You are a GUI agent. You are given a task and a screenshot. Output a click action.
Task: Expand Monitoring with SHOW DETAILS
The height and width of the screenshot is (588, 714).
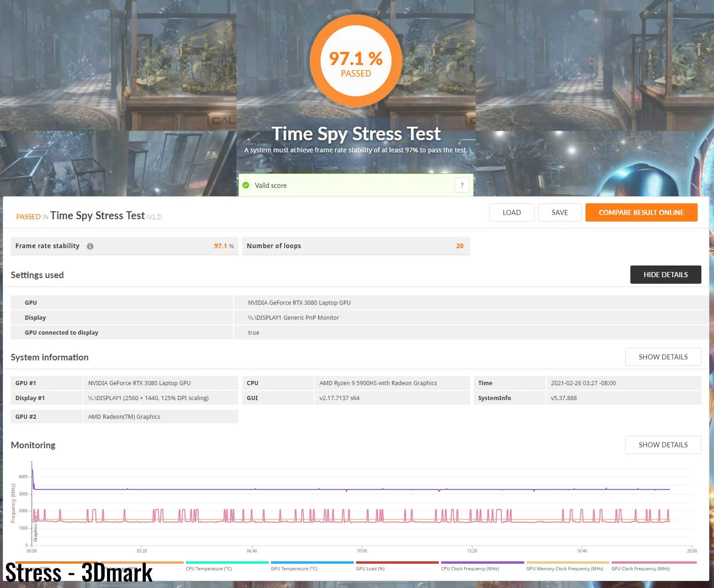tap(663, 445)
